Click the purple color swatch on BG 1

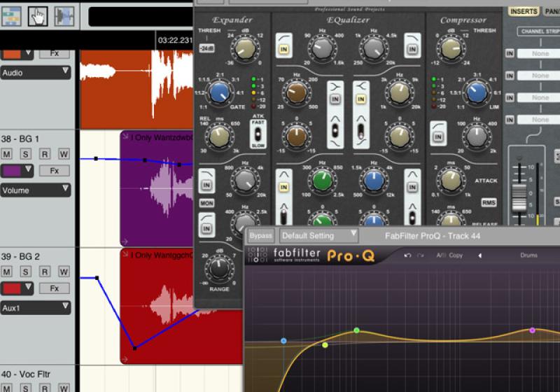tap(16, 171)
